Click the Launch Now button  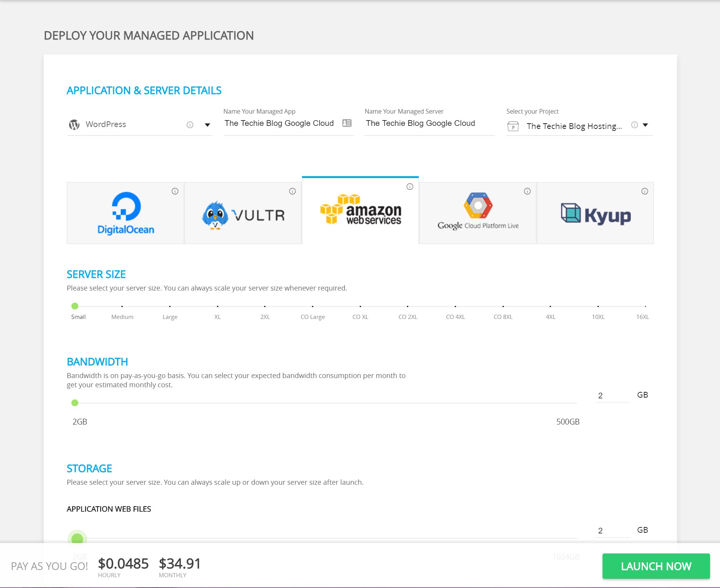656,566
